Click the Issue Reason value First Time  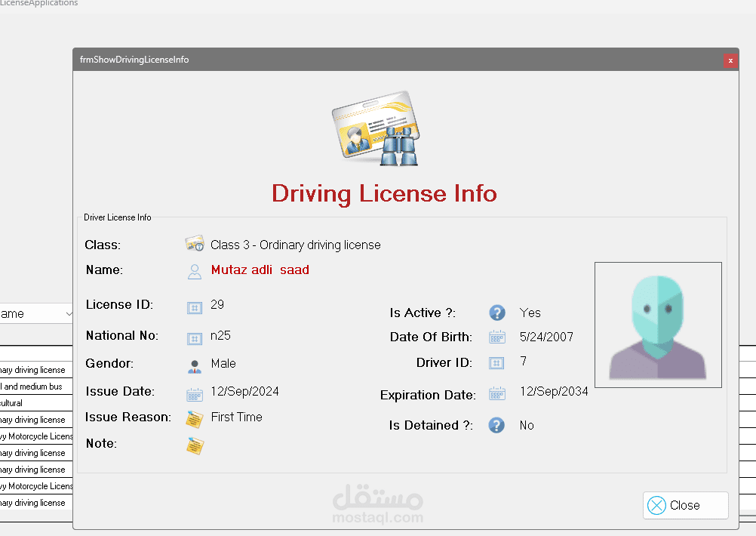click(x=237, y=417)
